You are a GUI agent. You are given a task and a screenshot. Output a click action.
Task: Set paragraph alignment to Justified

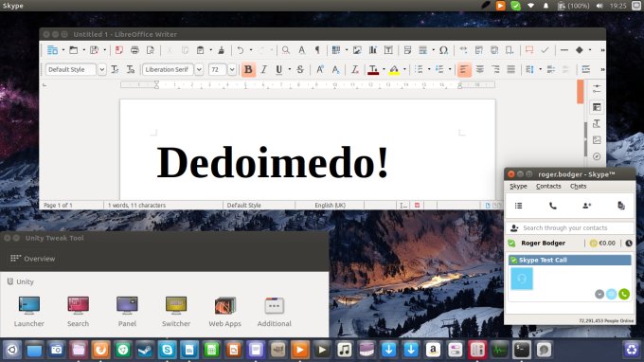tap(510, 69)
